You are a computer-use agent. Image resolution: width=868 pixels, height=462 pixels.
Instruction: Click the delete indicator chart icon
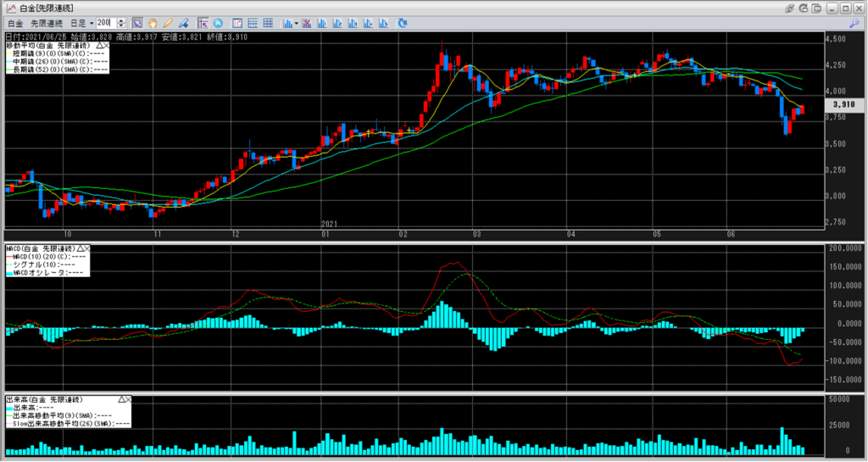click(305, 22)
